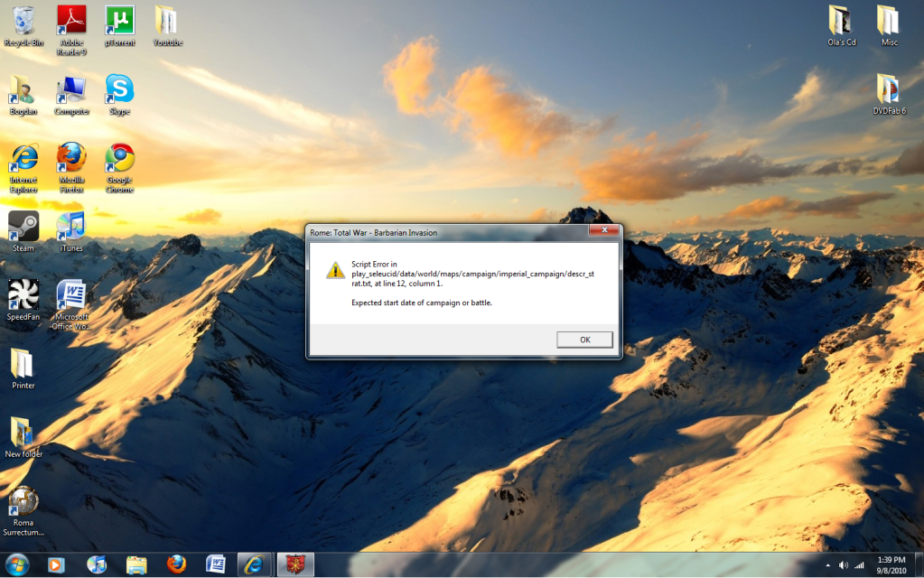This screenshot has width=924, height=578.
Task: Expand the hidden system tray icons arrow
Action: (x=828, y=565)
